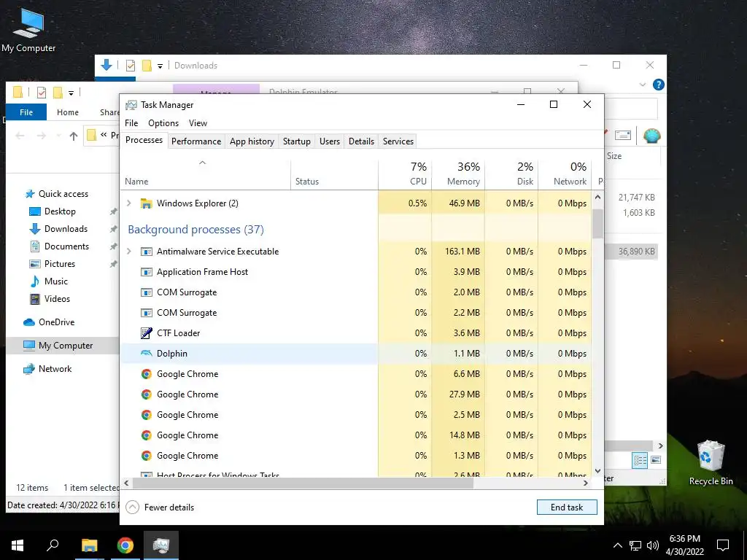Expand the ribbon chevron in Downloads window
This screenshot has width=747, height=560.
pyautogui.click(x=643, y=85)
